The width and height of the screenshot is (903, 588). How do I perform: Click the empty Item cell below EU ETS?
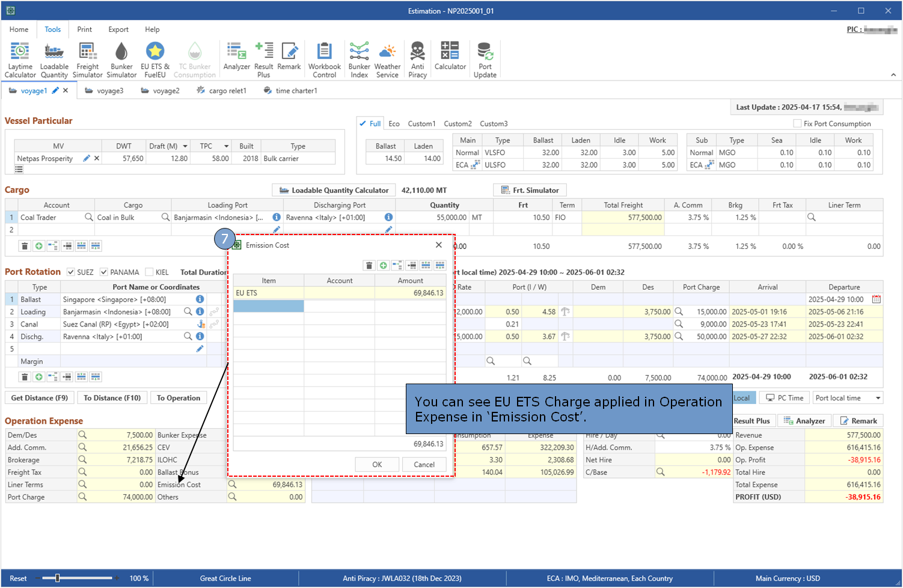(x=269, y=306)
